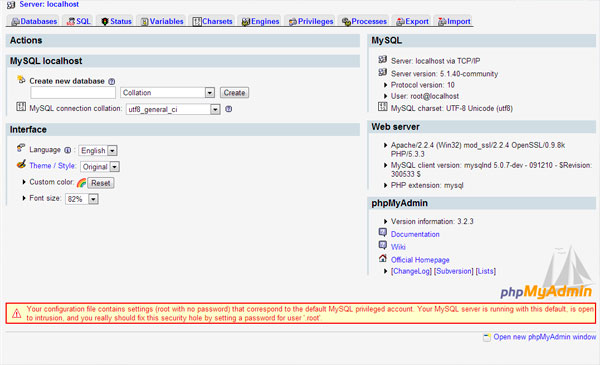Open the Charsets tab

coord(213,21)
